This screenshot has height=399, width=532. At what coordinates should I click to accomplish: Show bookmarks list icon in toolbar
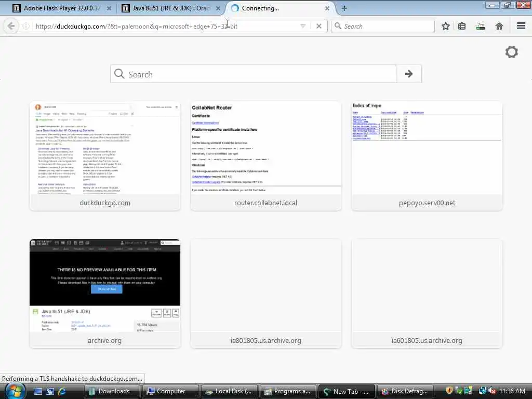click(462, 26)
